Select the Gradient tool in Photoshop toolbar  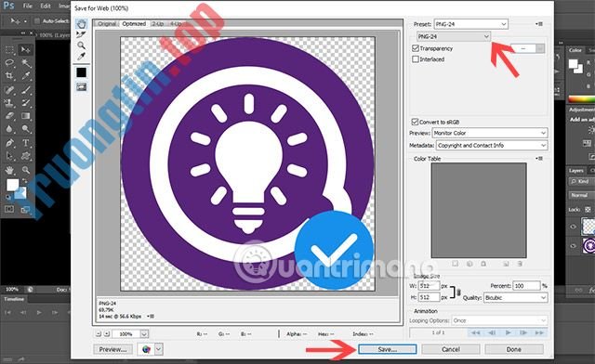pos(25,116)
